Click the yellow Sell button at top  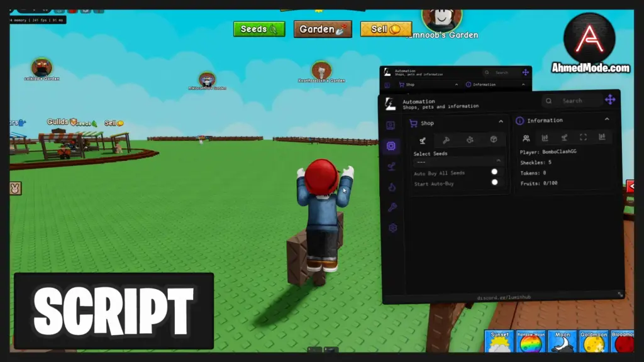(386, 29)
